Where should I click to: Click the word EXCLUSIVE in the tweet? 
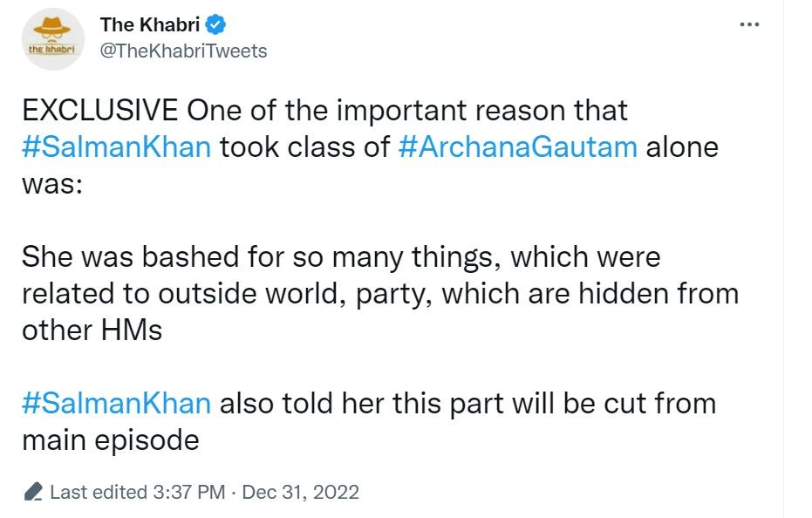(100, 111)
